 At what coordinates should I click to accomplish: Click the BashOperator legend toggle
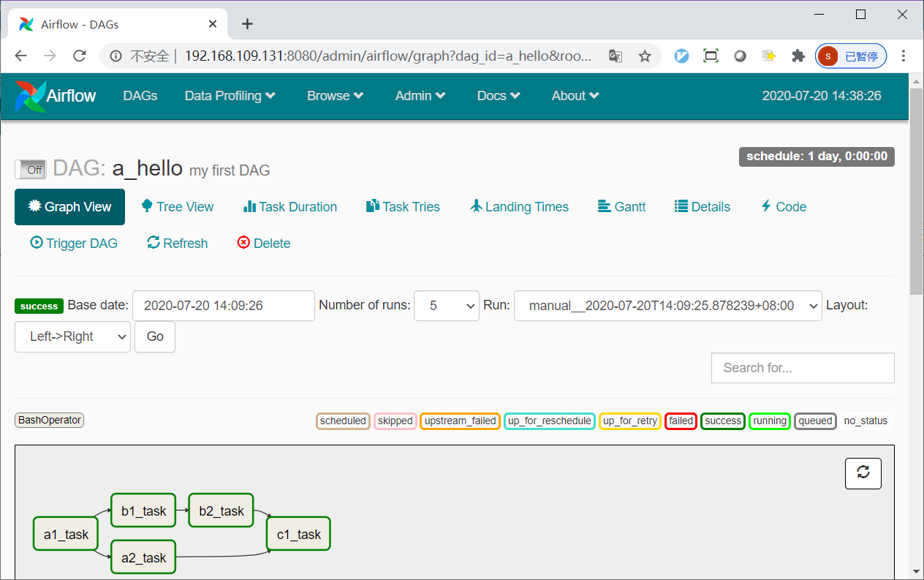[48, 420]
